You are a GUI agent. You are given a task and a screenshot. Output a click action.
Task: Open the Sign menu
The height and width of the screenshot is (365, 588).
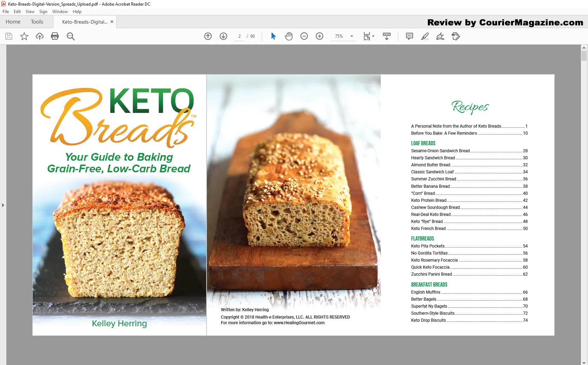click(x=43, y=12)
